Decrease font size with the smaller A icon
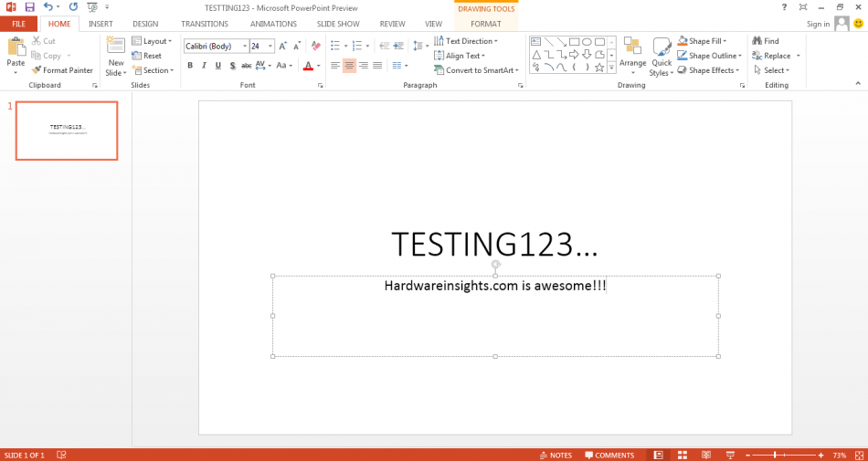868x461 pixels. click(297, 47)
